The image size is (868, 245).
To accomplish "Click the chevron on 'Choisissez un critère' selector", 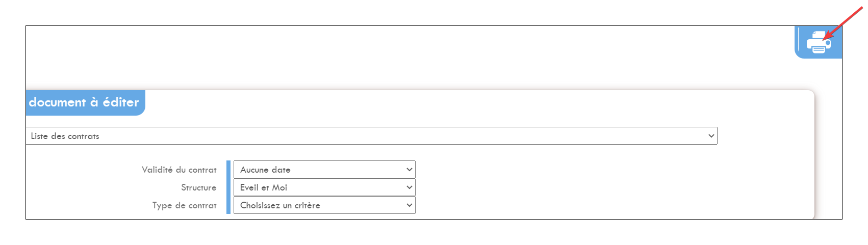I will pos(409,205).
